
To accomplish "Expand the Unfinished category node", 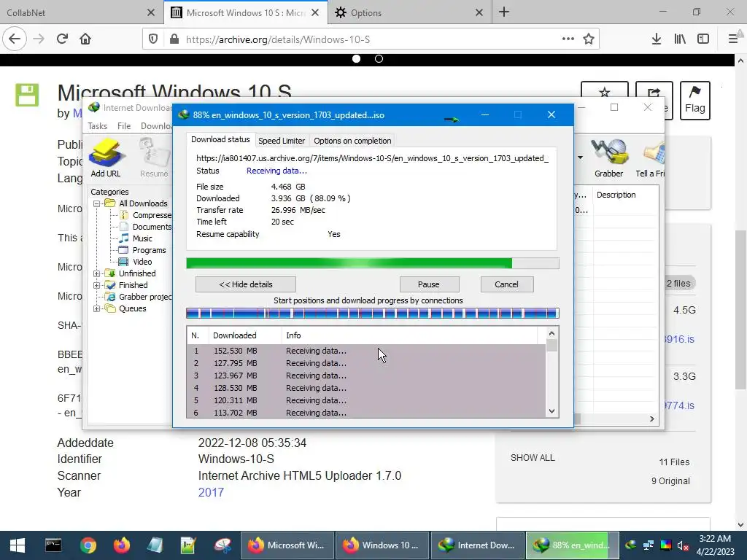I will 97,273.
